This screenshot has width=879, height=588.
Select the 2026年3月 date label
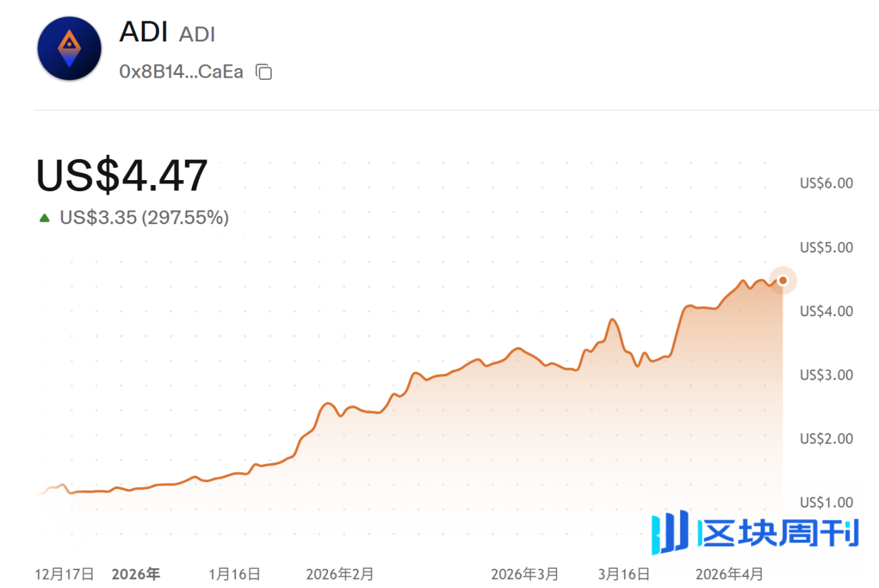[525, 574]
